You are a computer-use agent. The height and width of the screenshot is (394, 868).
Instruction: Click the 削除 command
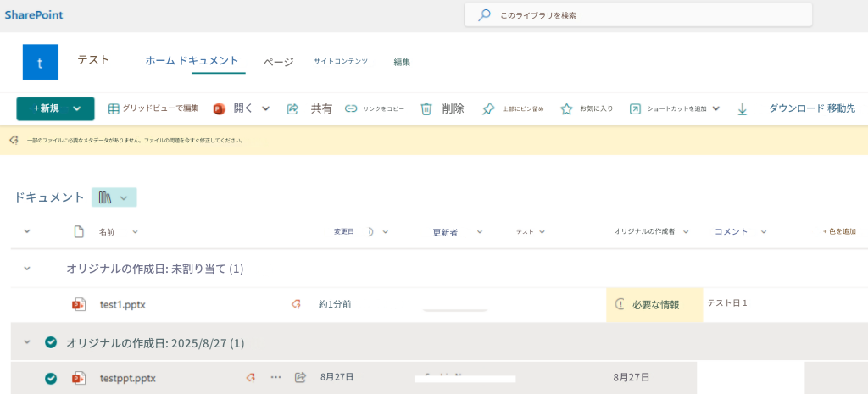[x=453, y=109]
